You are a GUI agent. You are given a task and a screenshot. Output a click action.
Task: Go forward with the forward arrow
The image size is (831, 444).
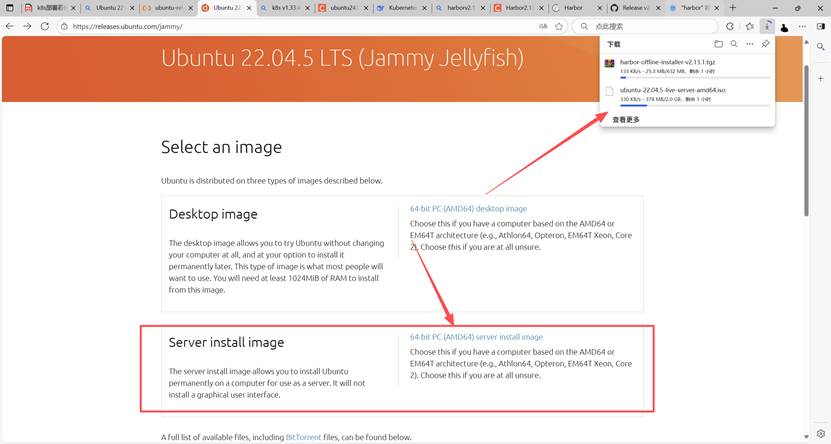(28, 26)
